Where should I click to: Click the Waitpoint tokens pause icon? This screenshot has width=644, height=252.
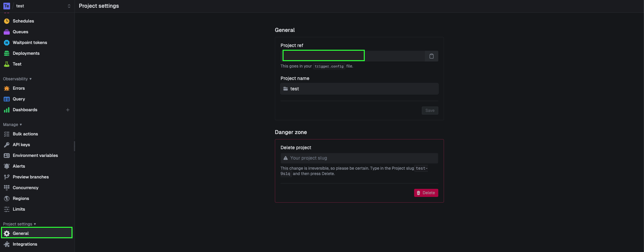[x=7, y=43]
